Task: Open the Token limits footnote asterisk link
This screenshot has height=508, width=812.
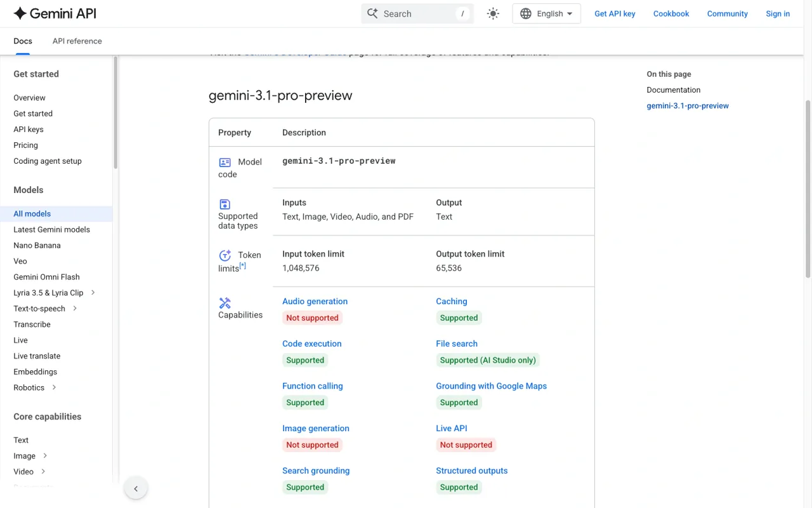Action: click(243, 266)
